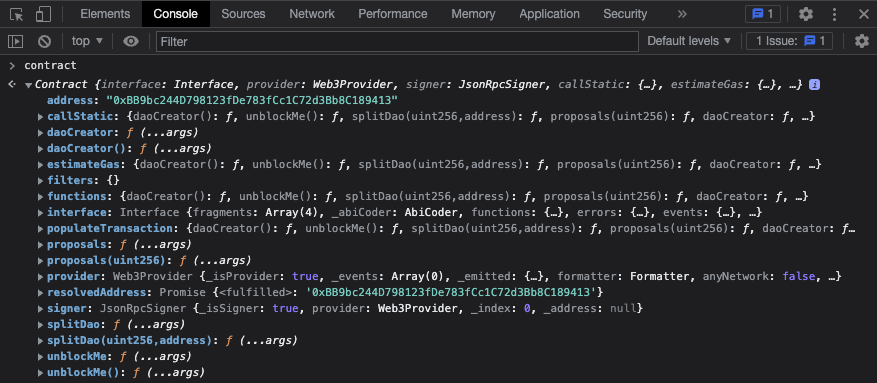Close the DevTools panel

(x=864, y=14)
